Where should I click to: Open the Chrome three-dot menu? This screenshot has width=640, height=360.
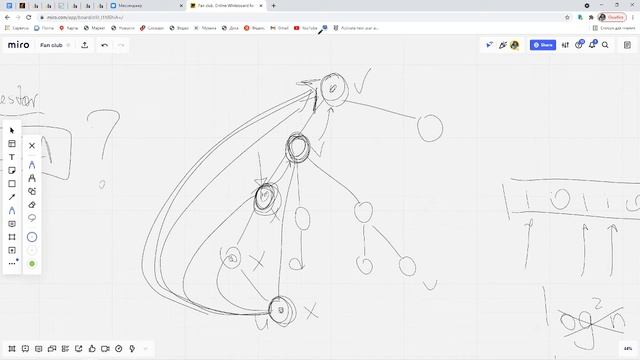coord(633,17)
